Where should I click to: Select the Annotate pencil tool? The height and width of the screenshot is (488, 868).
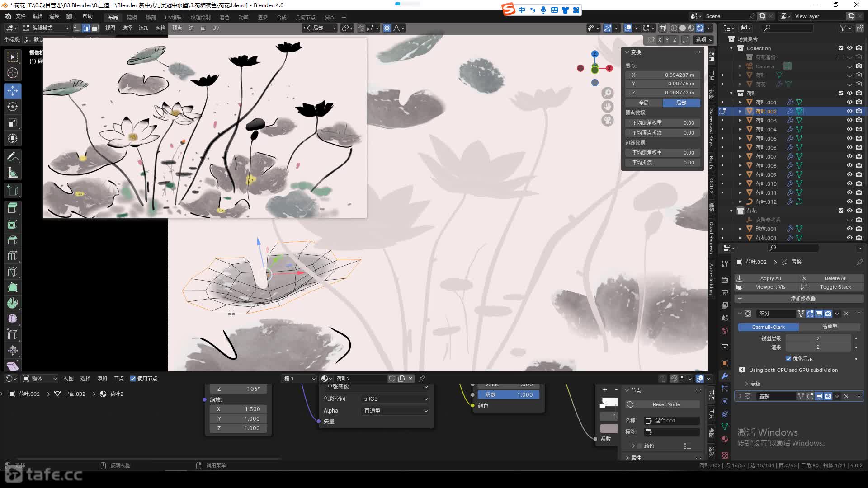click(x=13, y=156)
